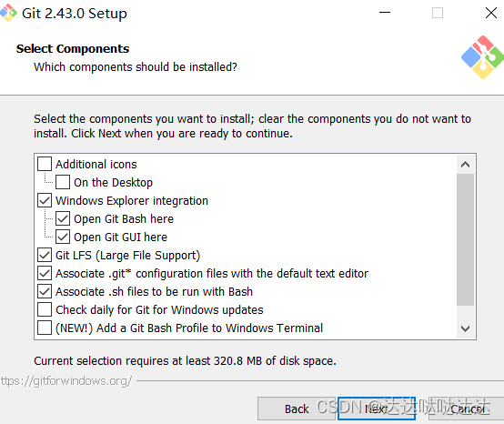The height and width of the screenshot is (424, 504).
Task: Check the On the Desktop option
Action: [63, 182]
